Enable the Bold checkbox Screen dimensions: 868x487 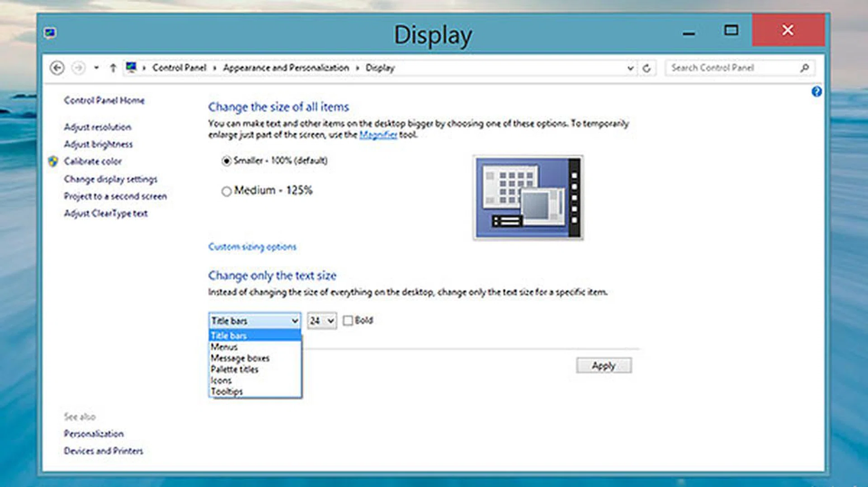click(x=348, y=321)
